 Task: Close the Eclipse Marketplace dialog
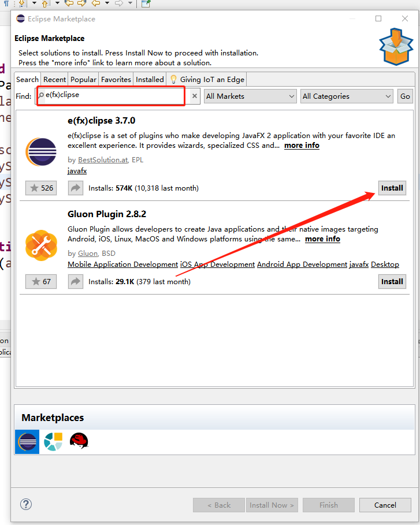pyautogui.click(x=405, y=18)
